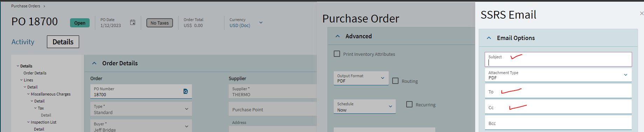644x132 pixels.
Task: Open the Purchase Orders breadcrumb link
Action: click(x=26, y=6)
